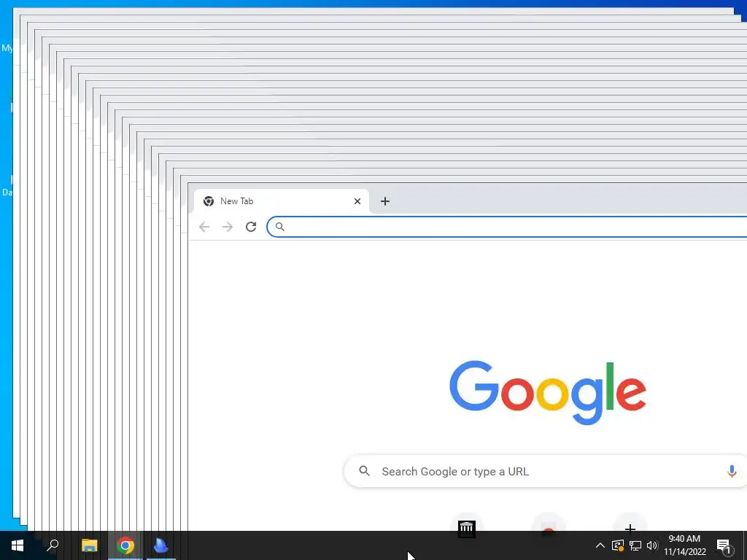Image resolution: width=747 pixels, height=560 pixels.
Task: Click the magnifier icon in the address bar
Action: point(280,227)
